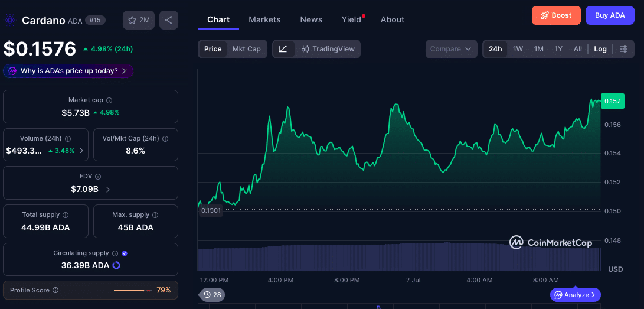The image size is (644, 309).
Task: Click the 0.157 current price label
Action: (612, 101)
